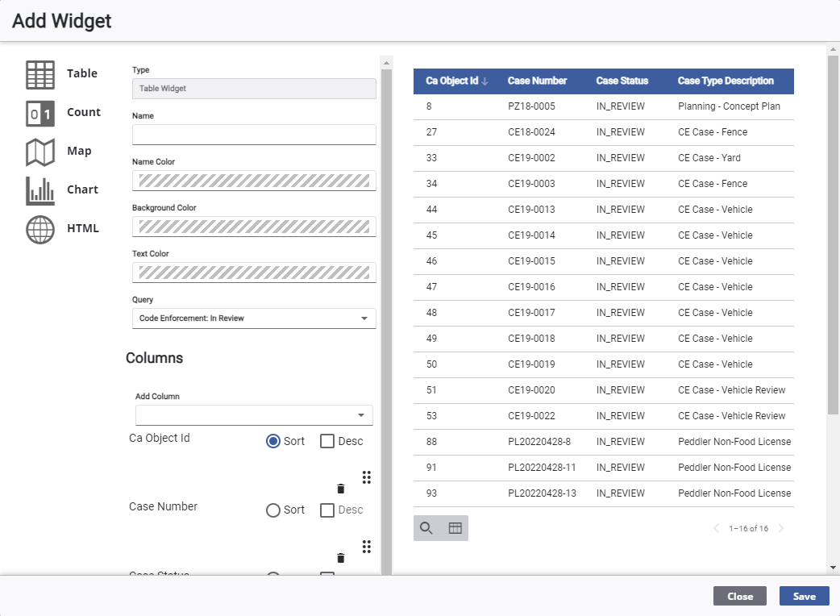Delete the Ca Object Id column with the trash icon
Screen dimensions: 840x616
pos(340,489)
